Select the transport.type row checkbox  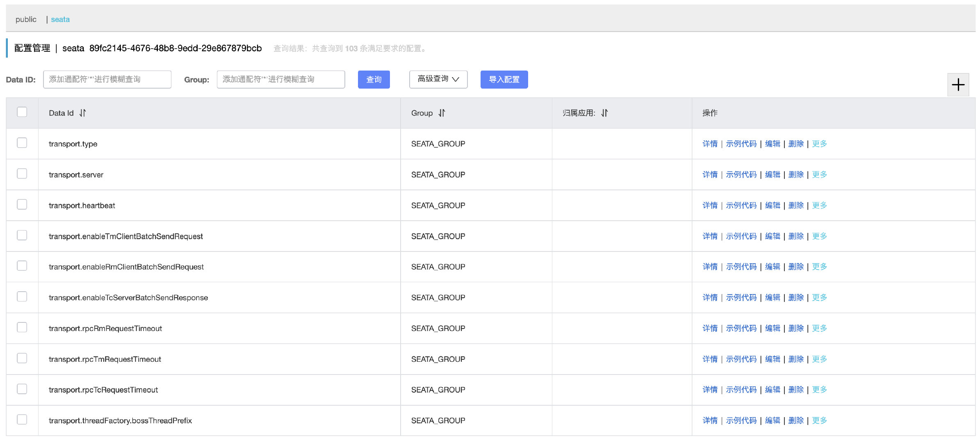coord(22,143)
